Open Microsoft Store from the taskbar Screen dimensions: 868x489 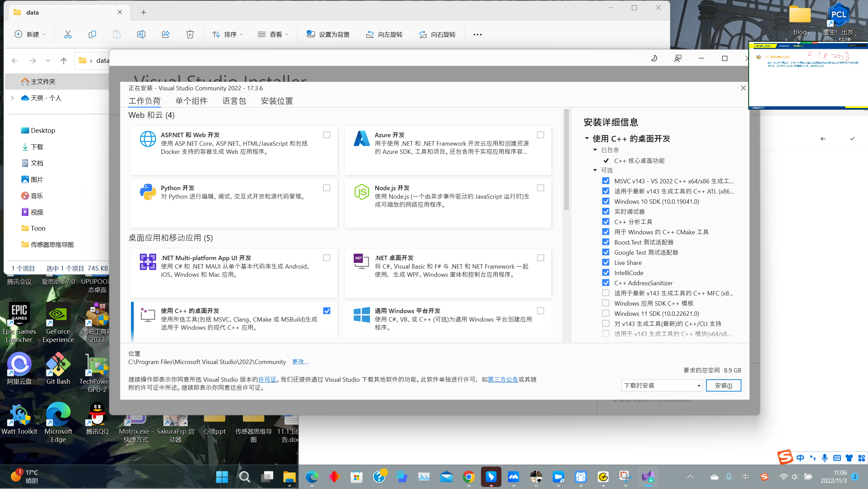click(x=356, y=477)
